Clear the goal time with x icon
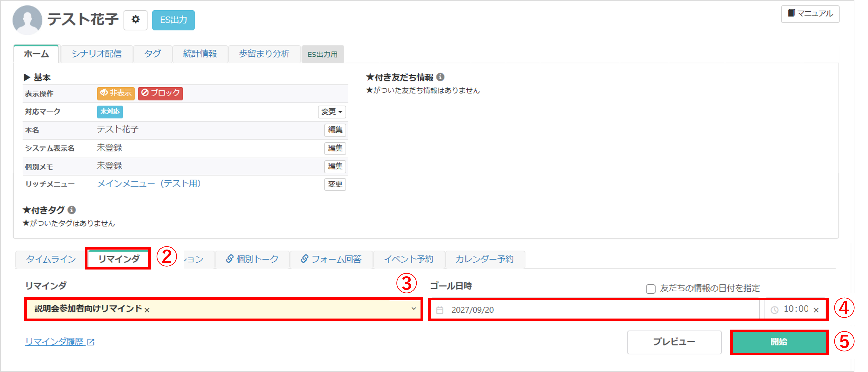 (x=816, y=310)
